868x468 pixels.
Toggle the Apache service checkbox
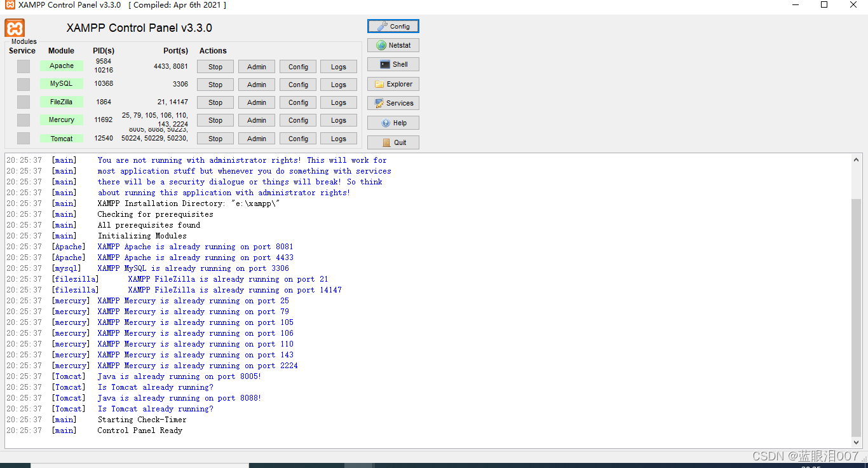(24, 66)
